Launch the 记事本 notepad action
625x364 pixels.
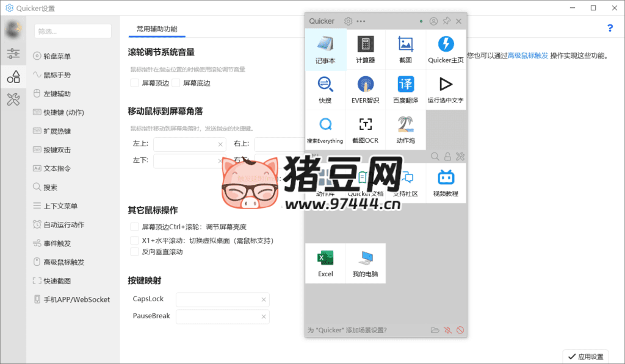click(x=325, y=49)
